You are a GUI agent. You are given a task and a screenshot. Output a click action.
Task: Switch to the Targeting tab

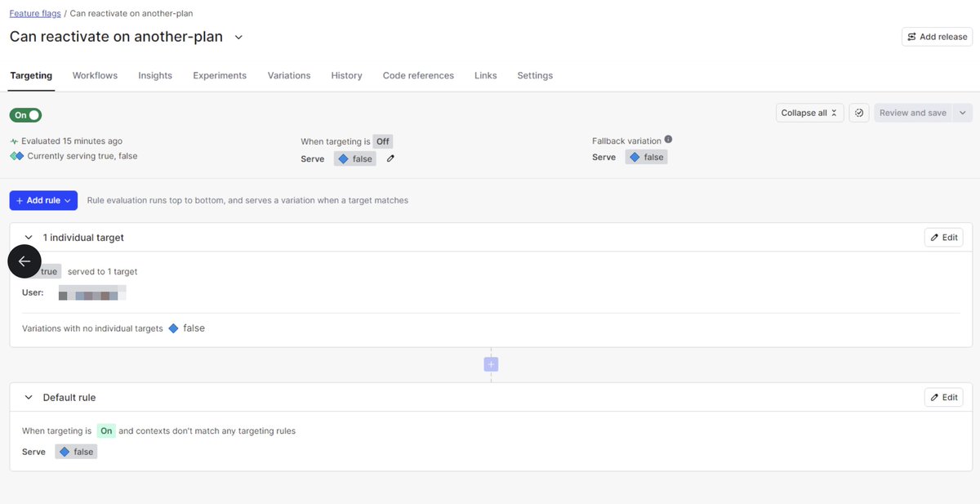click(x=31, y=75)
